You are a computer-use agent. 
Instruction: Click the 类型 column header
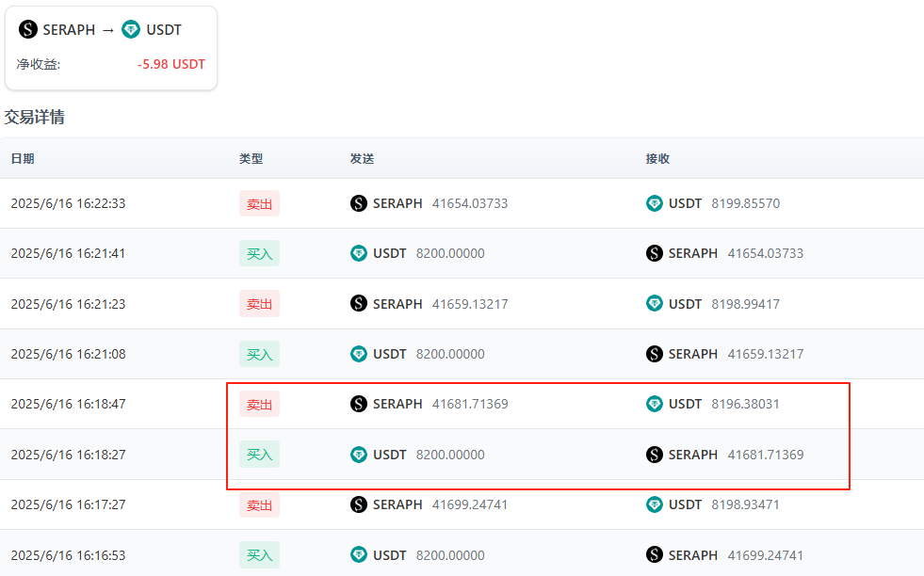click(x=251, y=158)
